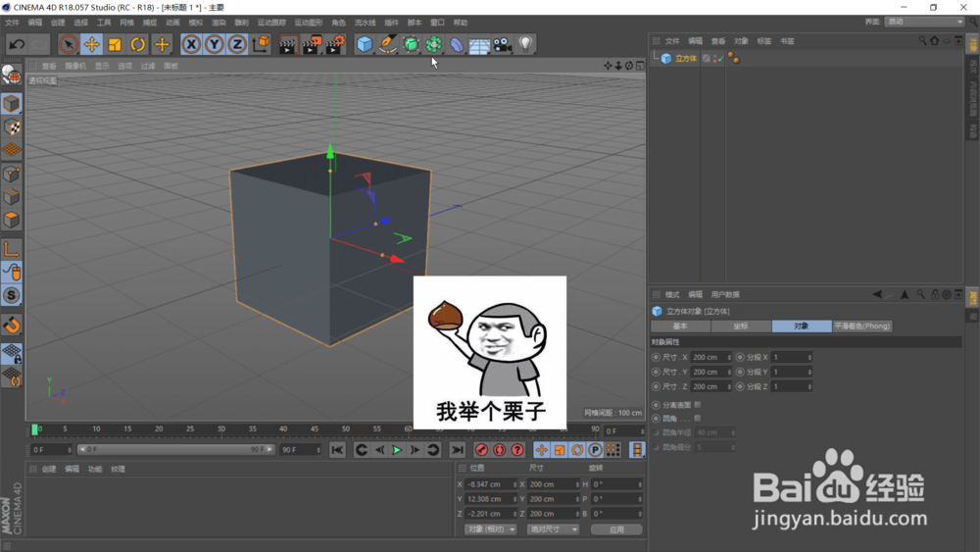
Task: Toggle the Z axis lock
Action: pos(237,44)
